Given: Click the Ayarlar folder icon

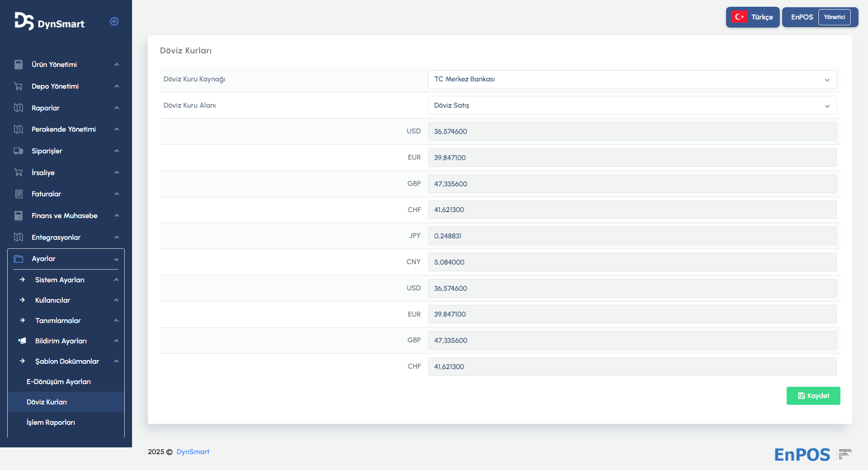Looking at the screenshot, I should [19, 259].
